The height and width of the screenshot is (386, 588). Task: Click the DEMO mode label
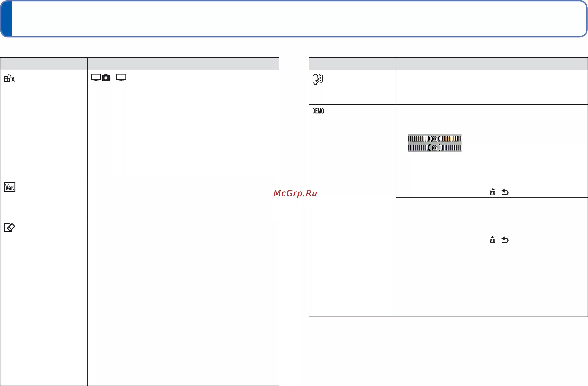point(318,111)
